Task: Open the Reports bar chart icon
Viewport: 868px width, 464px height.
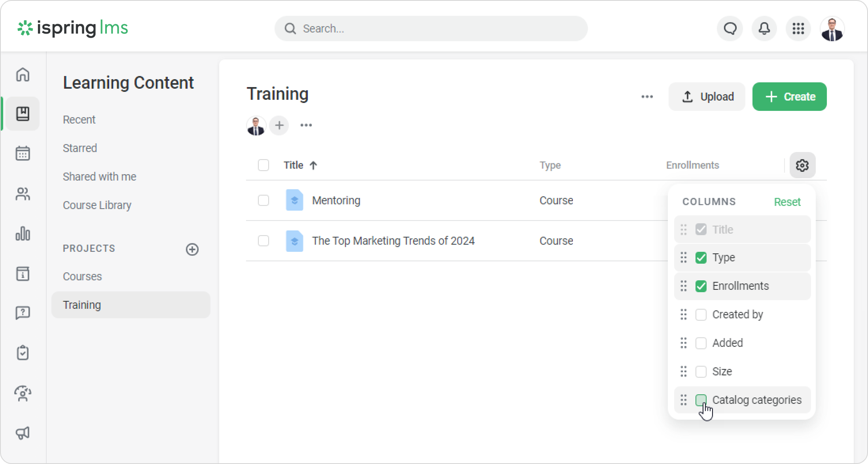Action: 23,234
